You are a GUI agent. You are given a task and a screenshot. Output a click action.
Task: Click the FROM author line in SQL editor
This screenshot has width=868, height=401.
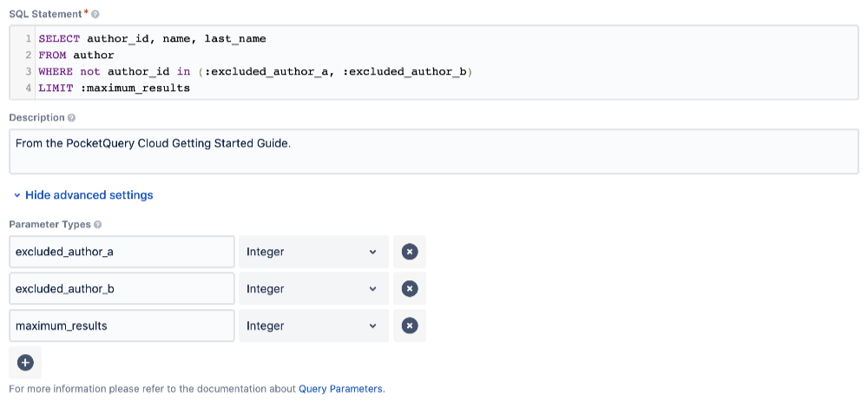click(x=76, y=56)
